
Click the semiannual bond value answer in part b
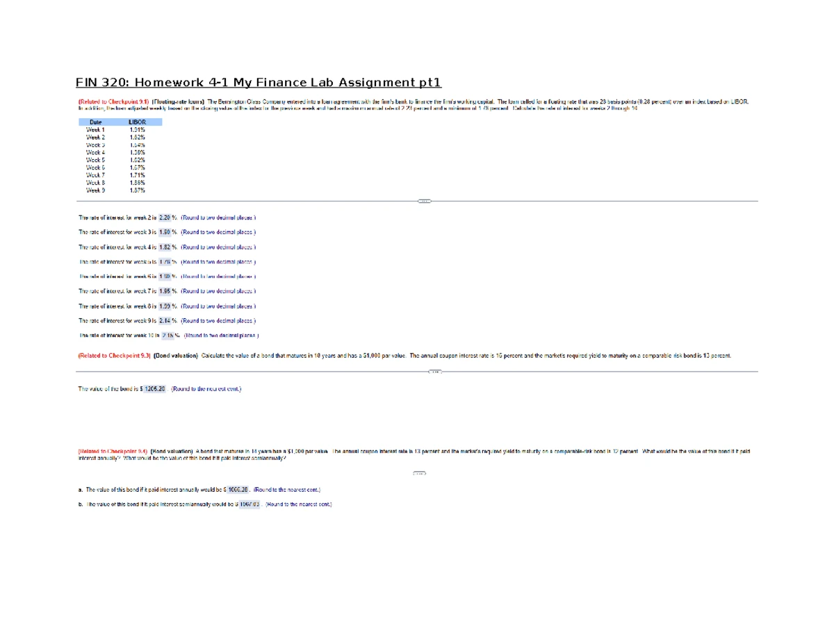[250, 504]
